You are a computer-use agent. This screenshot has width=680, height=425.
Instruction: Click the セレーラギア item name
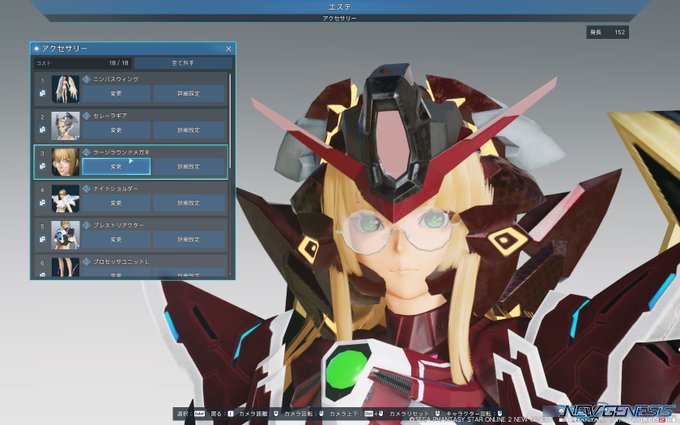[110, 116]
